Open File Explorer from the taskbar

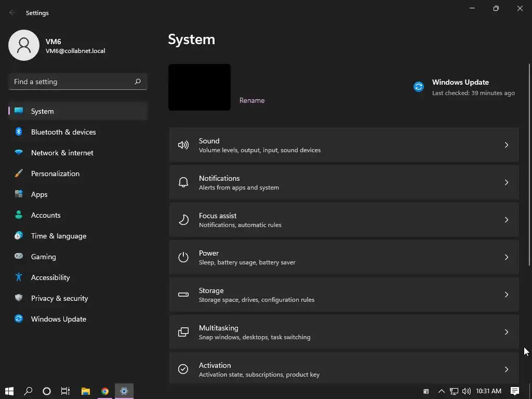click(86, 391)
